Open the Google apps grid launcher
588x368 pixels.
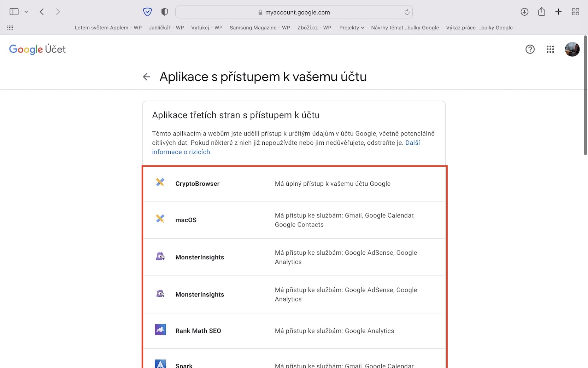click(550, 49)
